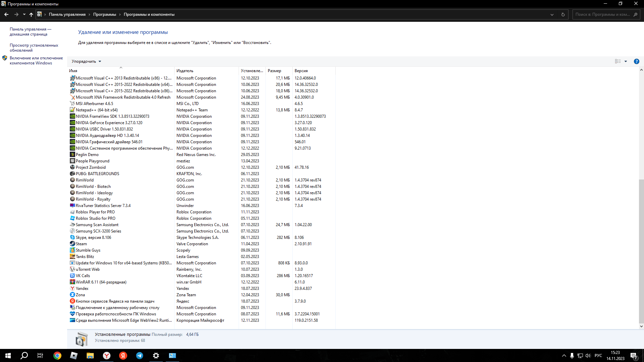This screenshot has width=644, height=362.
Task: Go to Программы breadcrumb
Action: [x=105, y=14]
